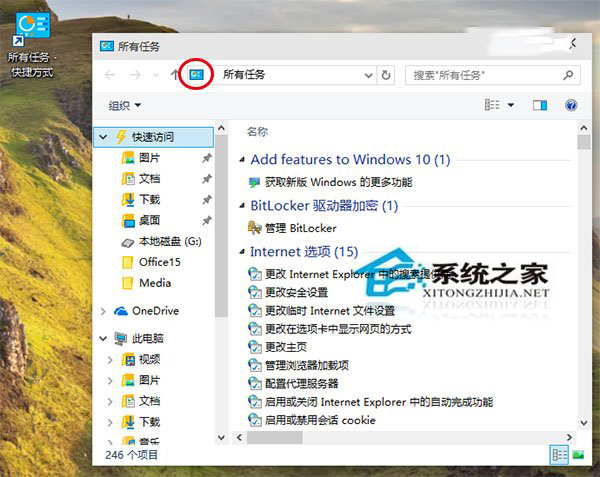Screen dimensions: 600x477
Task: Switch to large icons view in status bar
Action: point(578,455)
